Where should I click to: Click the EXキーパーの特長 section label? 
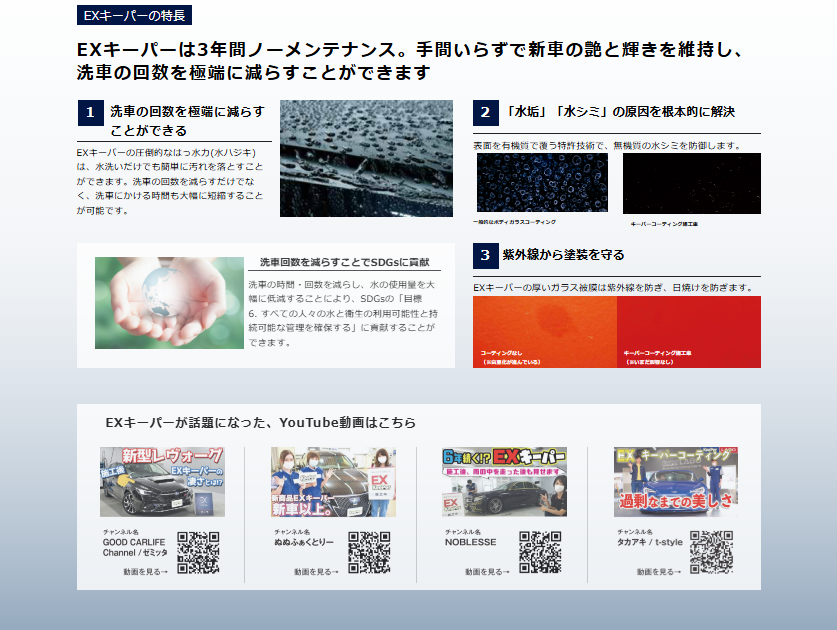134,15
